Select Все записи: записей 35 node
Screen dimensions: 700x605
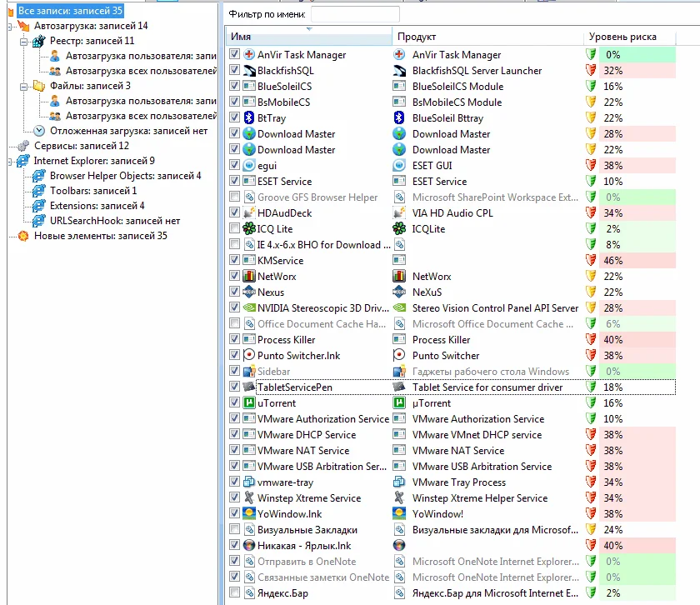70,11
